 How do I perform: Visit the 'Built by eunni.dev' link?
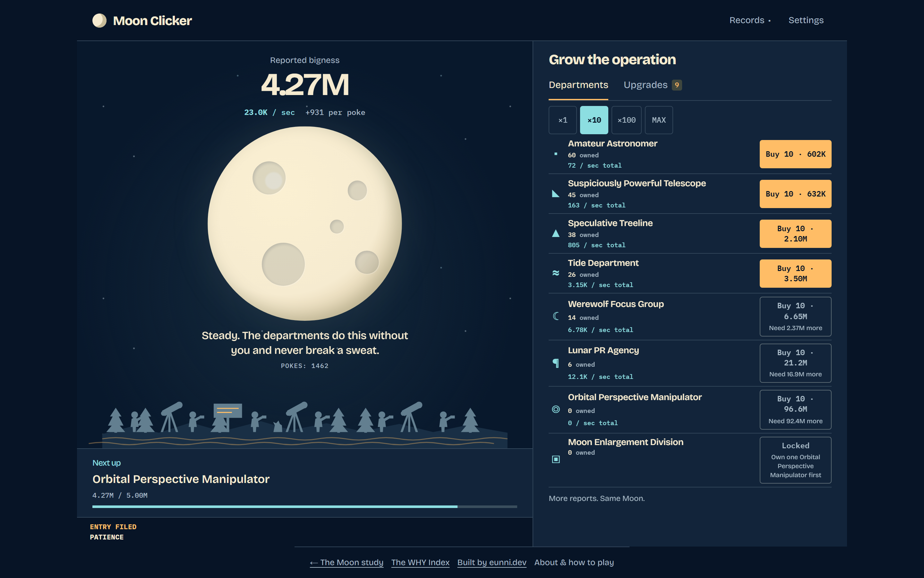point(492,562)
